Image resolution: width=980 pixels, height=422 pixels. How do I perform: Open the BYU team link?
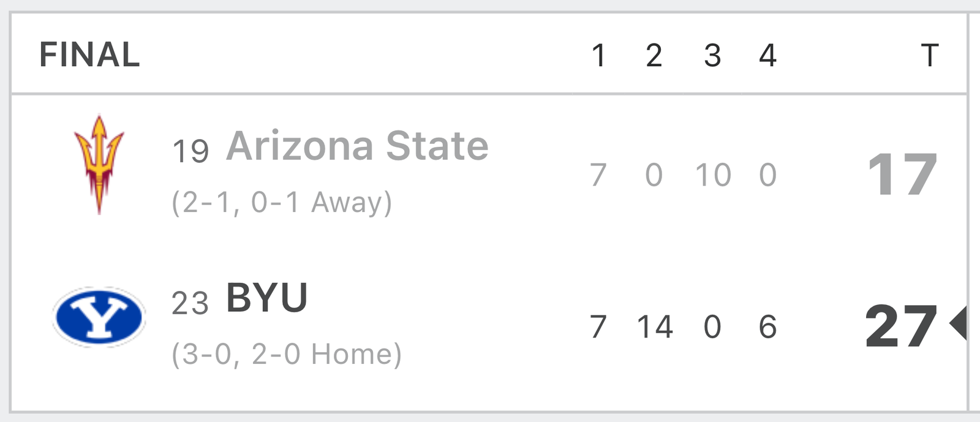pyautogui.click(x=267, y=298)
